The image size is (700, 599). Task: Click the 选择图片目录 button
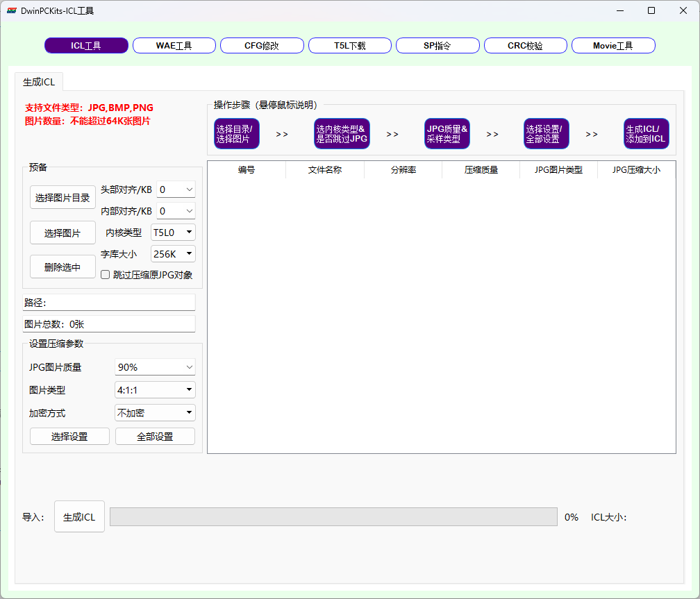coord(62,198)
